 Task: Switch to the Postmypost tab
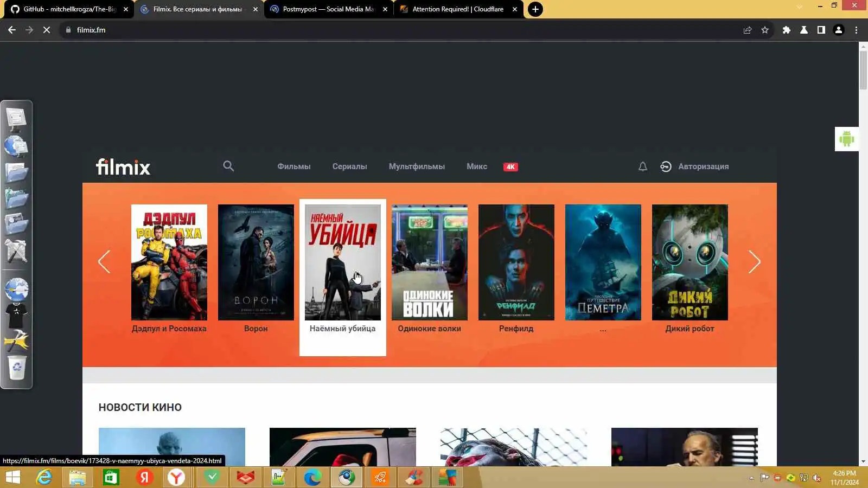pos(329,9)
